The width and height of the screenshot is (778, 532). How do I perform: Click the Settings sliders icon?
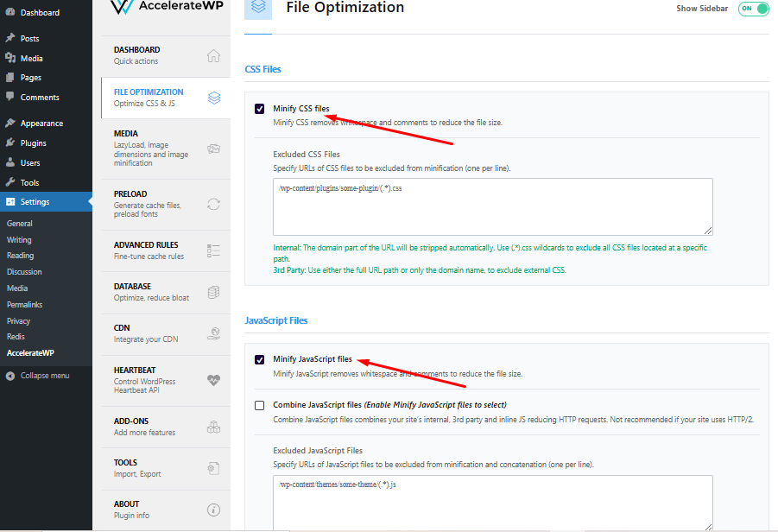point(9,201)
